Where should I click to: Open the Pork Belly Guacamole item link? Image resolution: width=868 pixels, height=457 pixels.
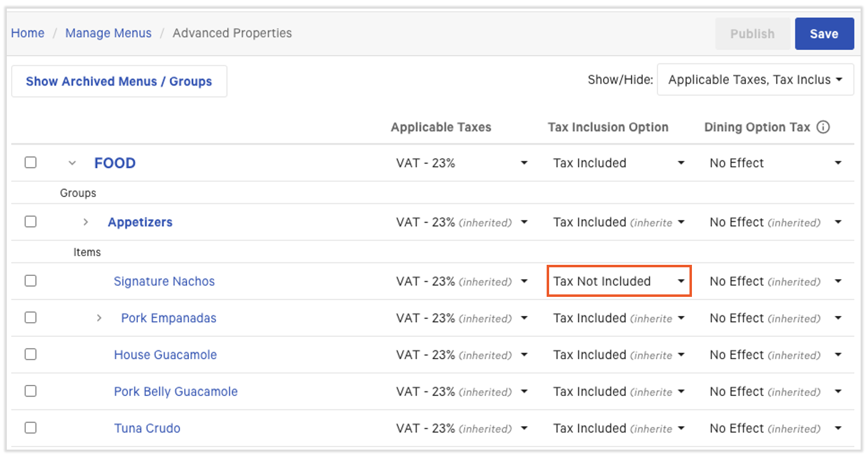[x=175, y=392]
